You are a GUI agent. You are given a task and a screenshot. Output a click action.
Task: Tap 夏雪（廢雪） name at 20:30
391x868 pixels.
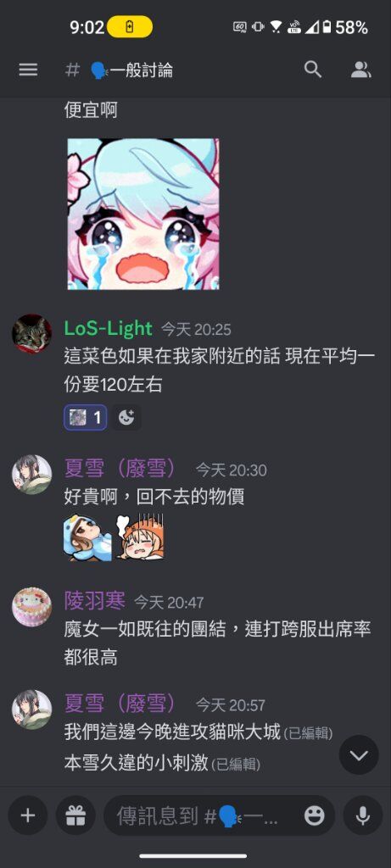coord(120,469)
